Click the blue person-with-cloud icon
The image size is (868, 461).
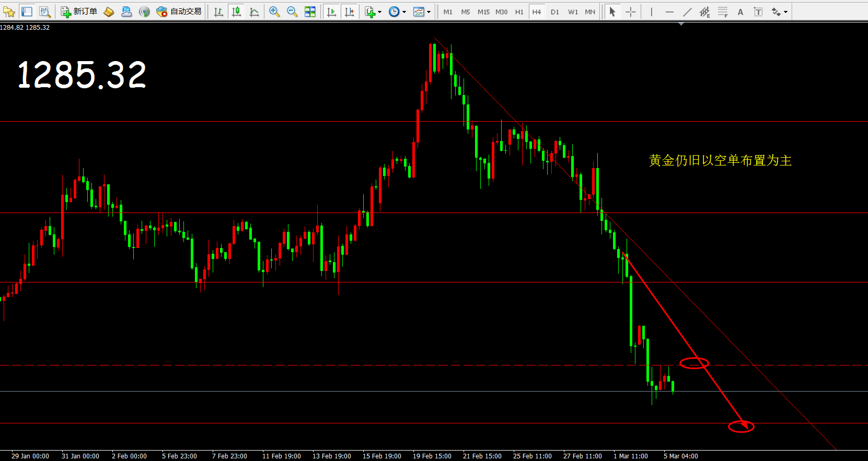coord(126,11)
